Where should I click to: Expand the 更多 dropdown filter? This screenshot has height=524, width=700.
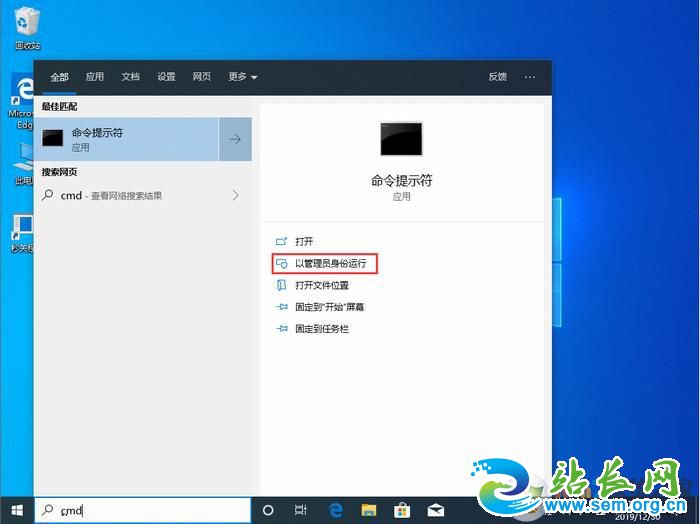coord(242,77)
